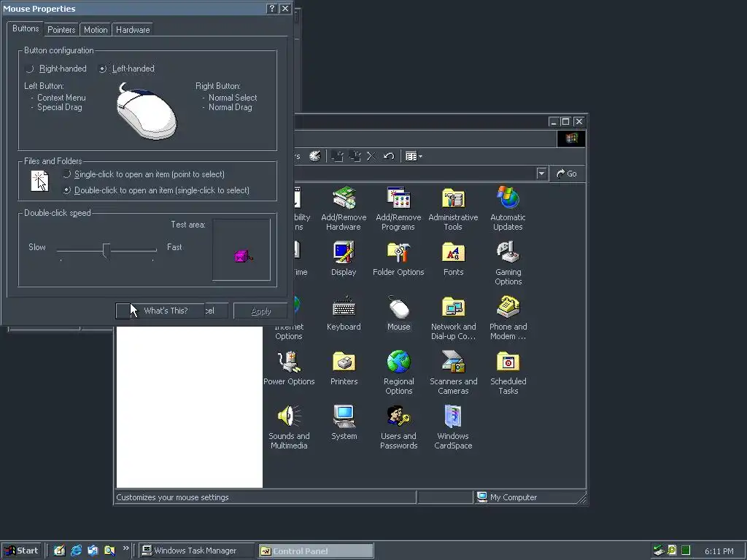Screen dimensions: 747x560
Task: Click the Undo toolbar icon
Action: click(x=389, y=156)
